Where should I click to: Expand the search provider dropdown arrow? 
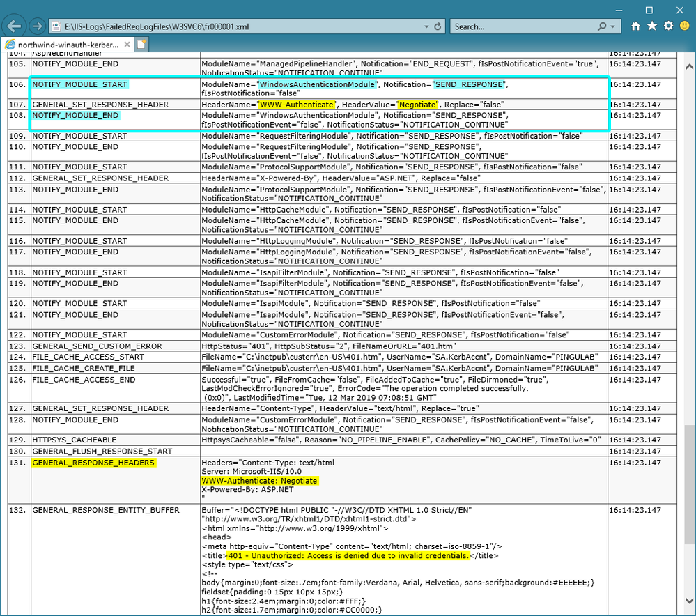613,26
